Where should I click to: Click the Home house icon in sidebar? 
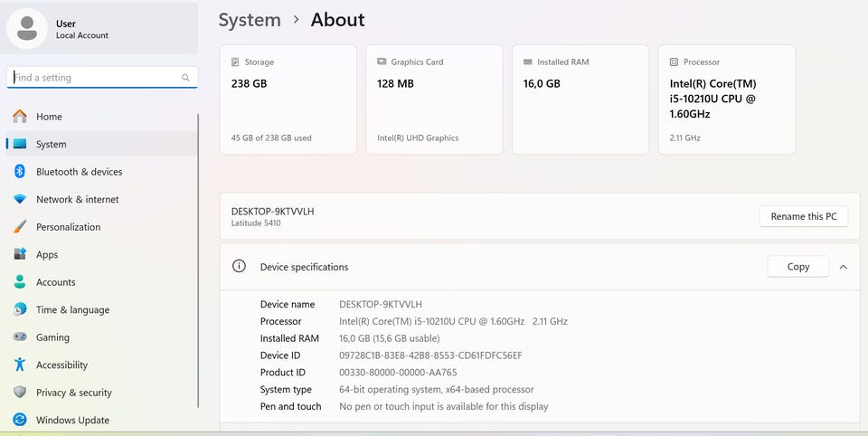[20, 117]
